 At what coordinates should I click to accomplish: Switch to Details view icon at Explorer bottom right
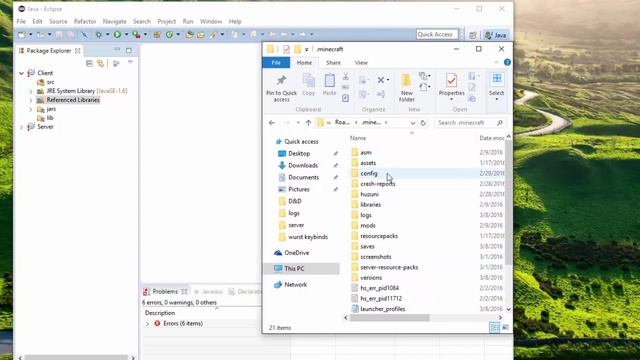pyautogui.click(x=494, y=327)
